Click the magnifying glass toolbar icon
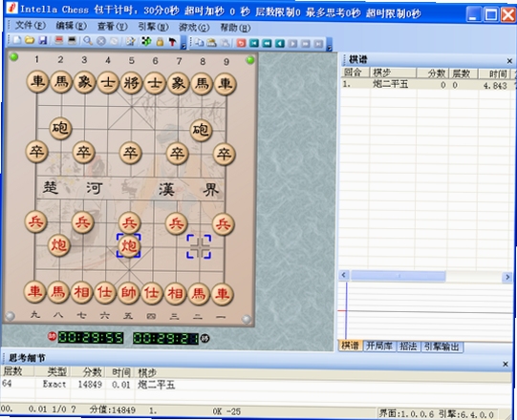This screenshot has height=420, width=517. coord(88,41)
